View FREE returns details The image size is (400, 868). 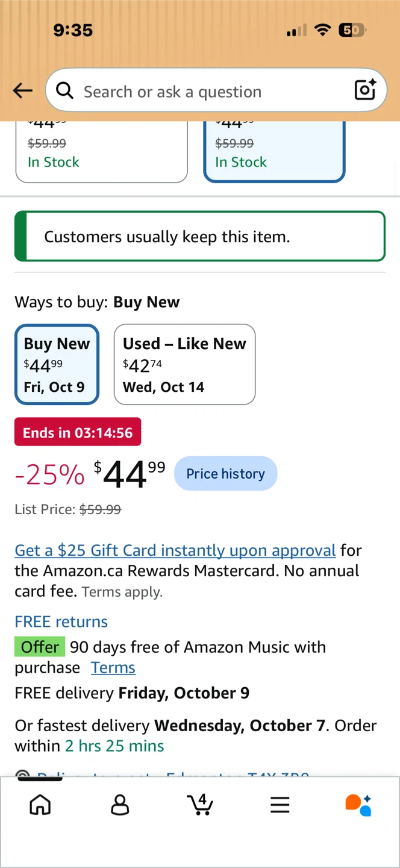[x=61, y=621]
